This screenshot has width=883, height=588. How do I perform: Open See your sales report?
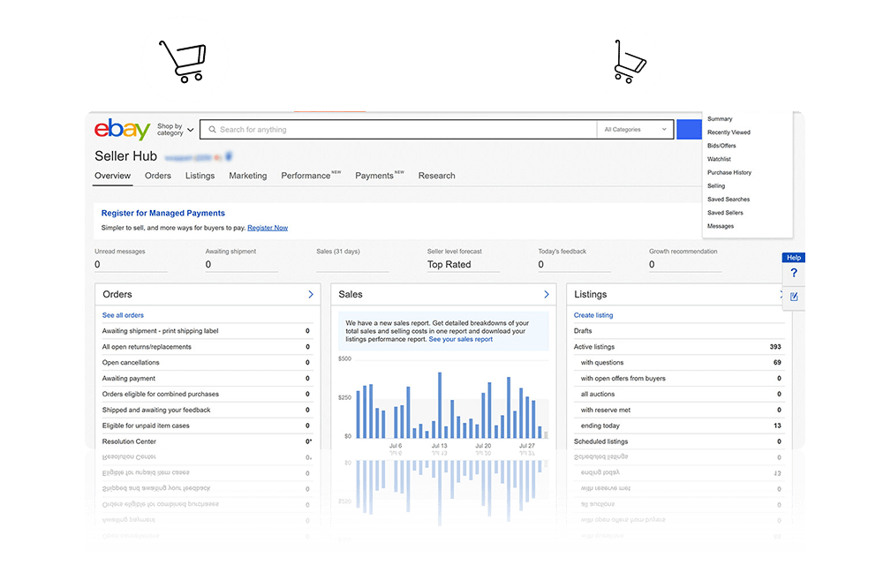point(463,339)
